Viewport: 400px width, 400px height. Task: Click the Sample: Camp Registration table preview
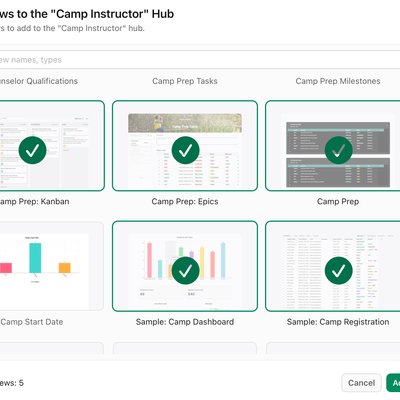pos(333,266)
